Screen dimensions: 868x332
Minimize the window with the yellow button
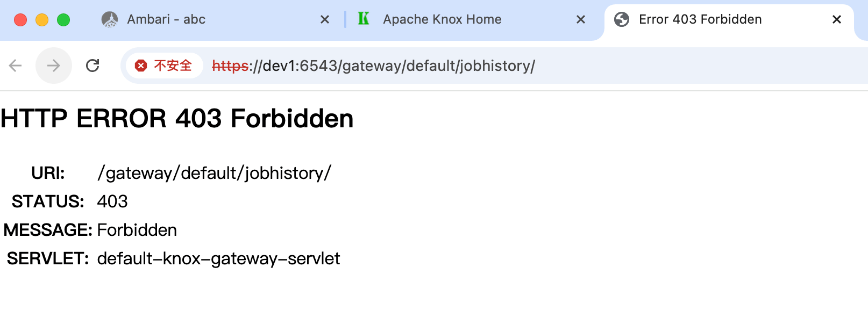click(42, 20)
